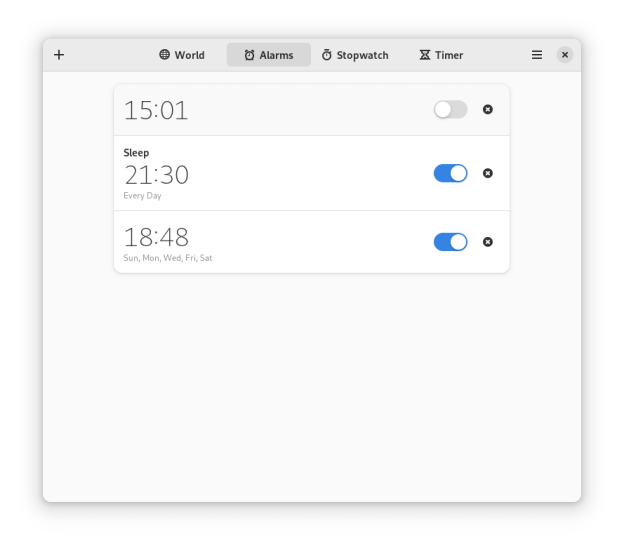
Task: Open the World tab label
Action: (189, 55)
